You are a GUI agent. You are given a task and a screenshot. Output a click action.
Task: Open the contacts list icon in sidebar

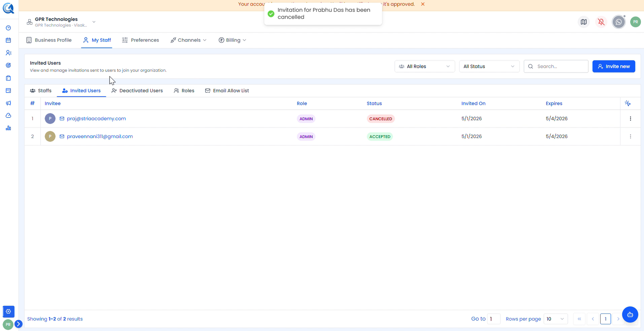click(x=8, y=53)
